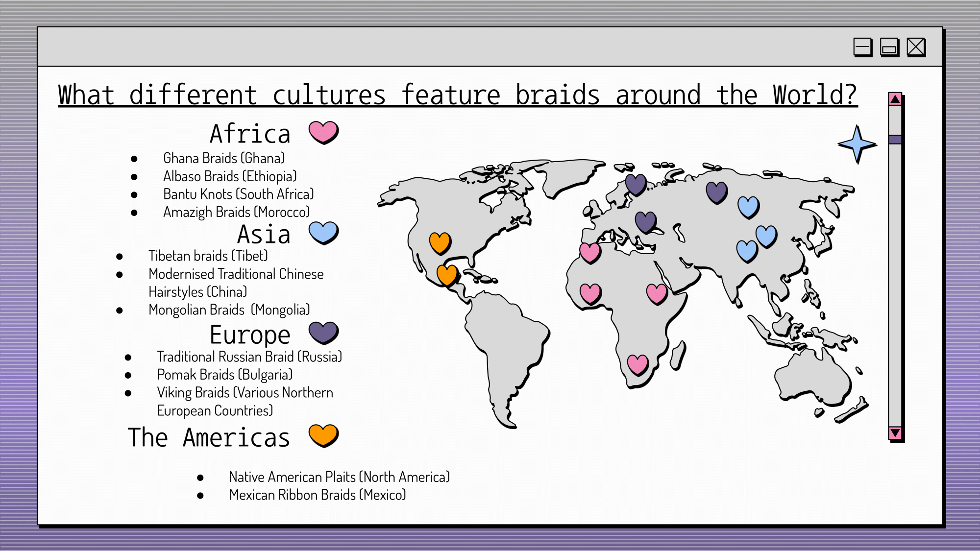Click the pink heart on Morocco
The image size is (980, 551).
point(590,252)
